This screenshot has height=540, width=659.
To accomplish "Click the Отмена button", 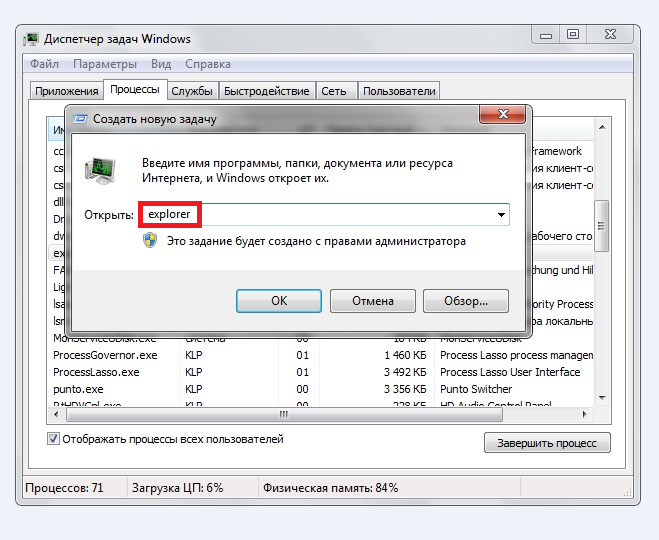I will tap(373, 301).
